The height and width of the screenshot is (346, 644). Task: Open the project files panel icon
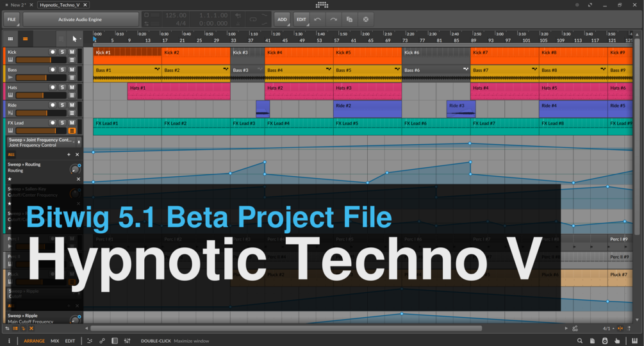tap(592, 341)
